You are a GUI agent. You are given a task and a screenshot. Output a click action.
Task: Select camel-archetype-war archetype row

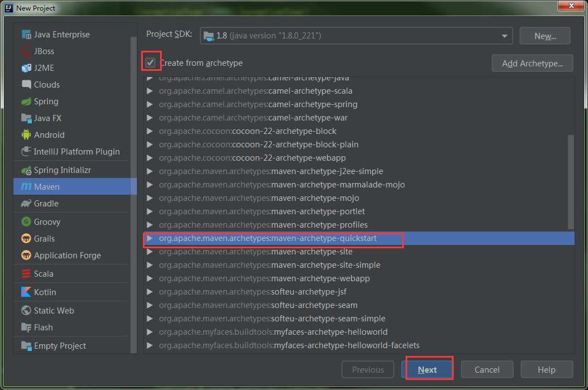(359, 118)
